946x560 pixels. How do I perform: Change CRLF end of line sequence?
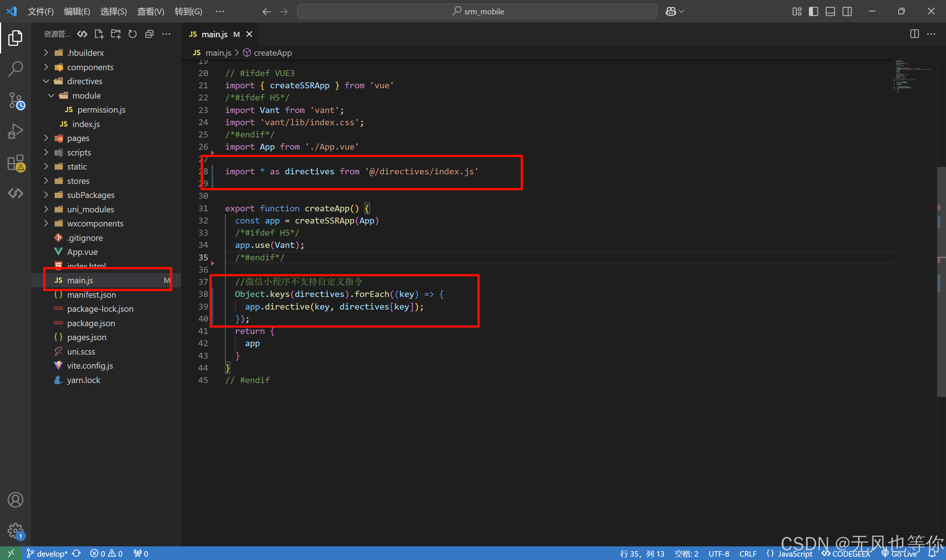748,554
